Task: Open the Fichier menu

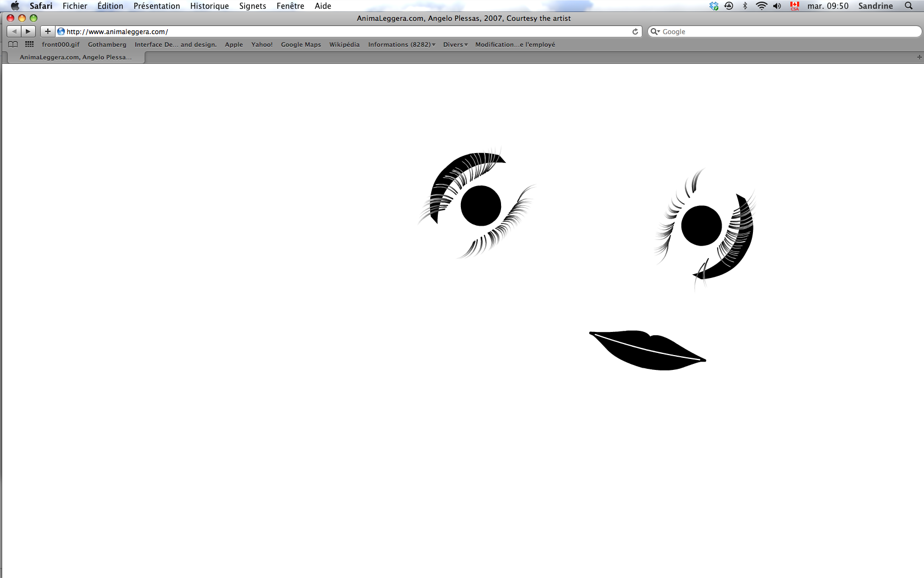Action: coord(75,6)
